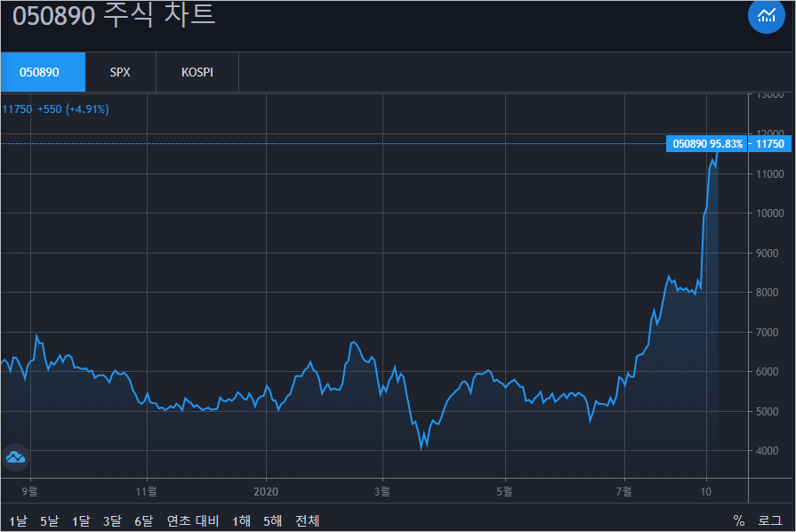Click the 8000 price axis label

coord(767,293)
